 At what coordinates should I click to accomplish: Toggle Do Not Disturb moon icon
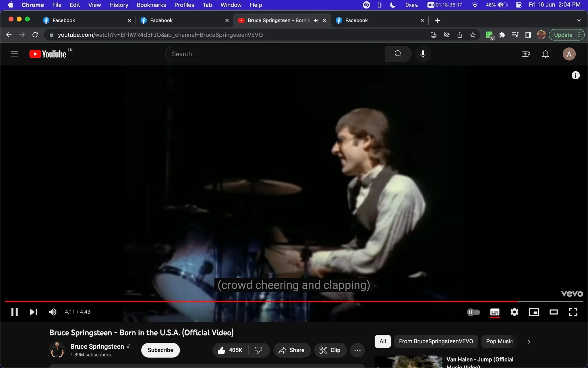point(393,5)
